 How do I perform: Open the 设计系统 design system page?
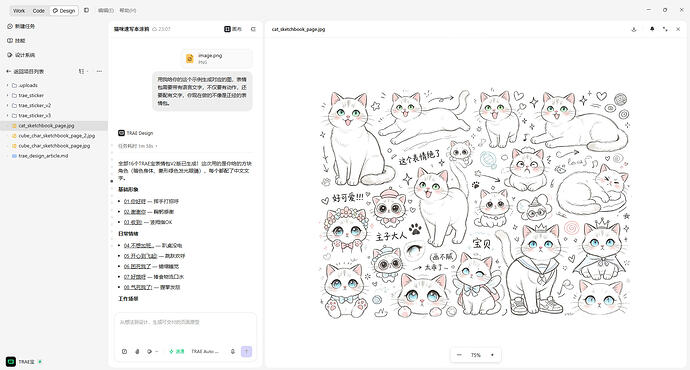[21, 55]
